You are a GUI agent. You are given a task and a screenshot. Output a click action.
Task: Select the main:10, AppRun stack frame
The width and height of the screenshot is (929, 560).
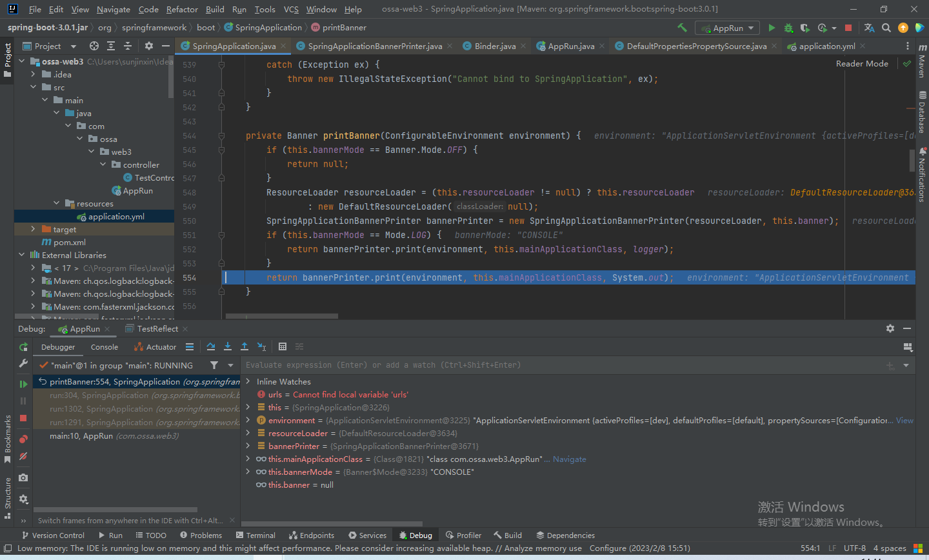136,436
